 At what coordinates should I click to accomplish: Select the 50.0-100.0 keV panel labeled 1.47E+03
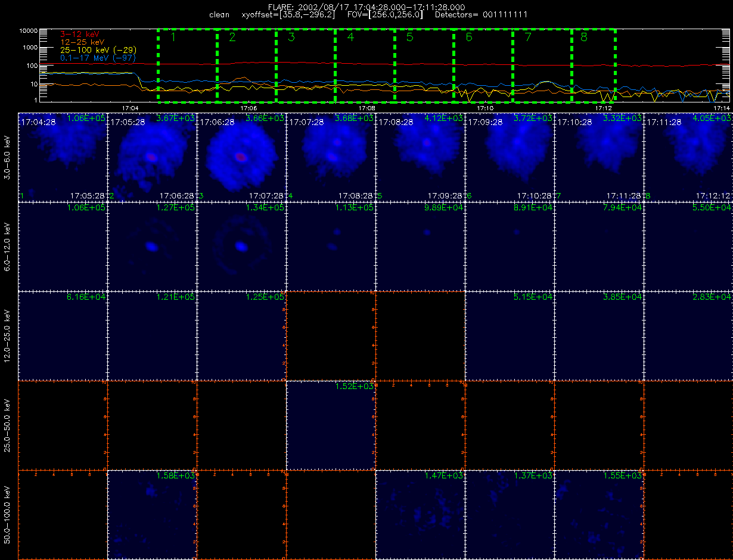pos(420,514)
